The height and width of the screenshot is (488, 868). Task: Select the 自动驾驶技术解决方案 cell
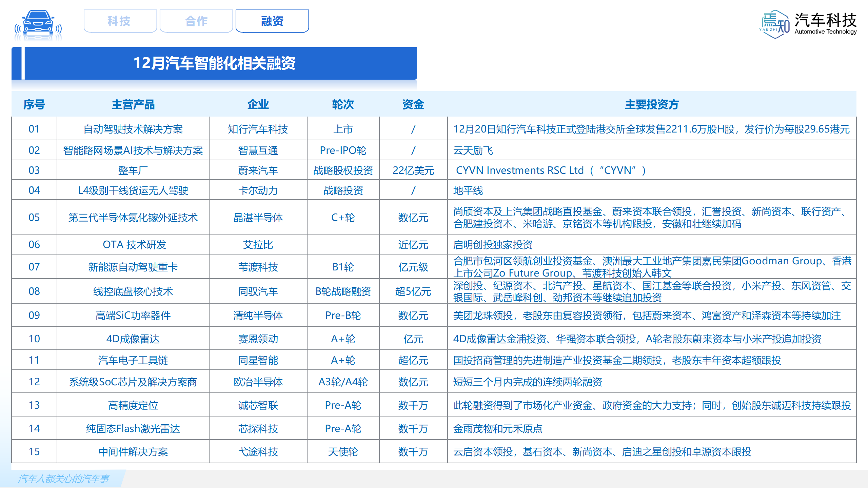(x=133, y=129)
